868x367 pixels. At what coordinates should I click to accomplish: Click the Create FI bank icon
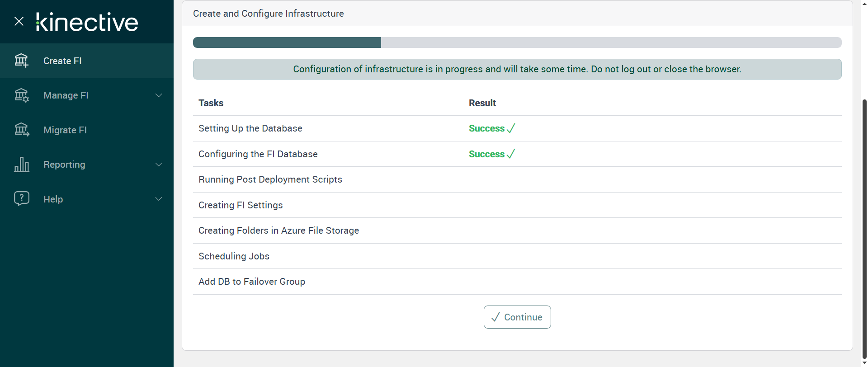click(21, 61)
